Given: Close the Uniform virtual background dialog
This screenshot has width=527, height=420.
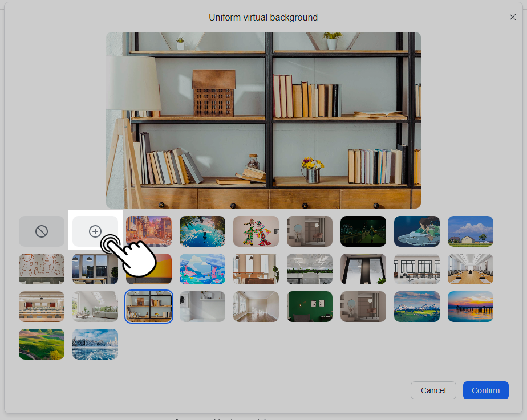Looking at the screenshot, I should click(x=512, y=17).
